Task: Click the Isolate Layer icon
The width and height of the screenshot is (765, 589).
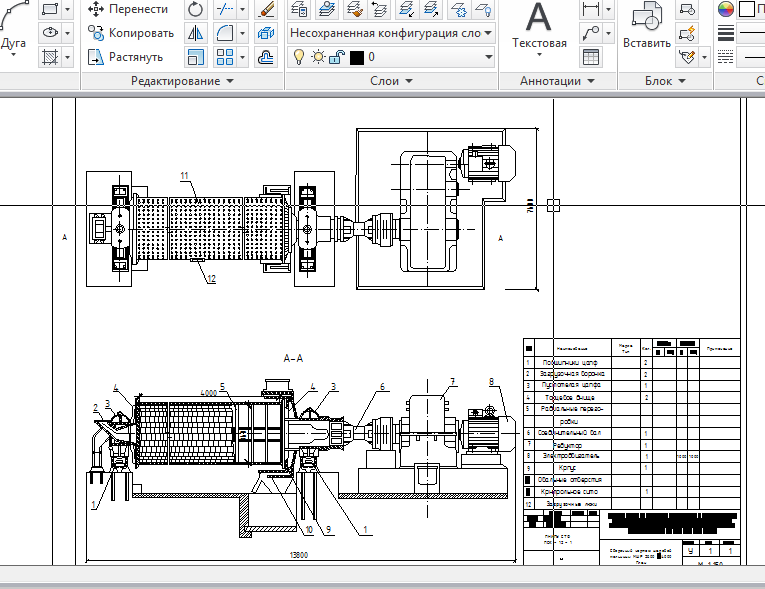Action: (x=405, y=9)
